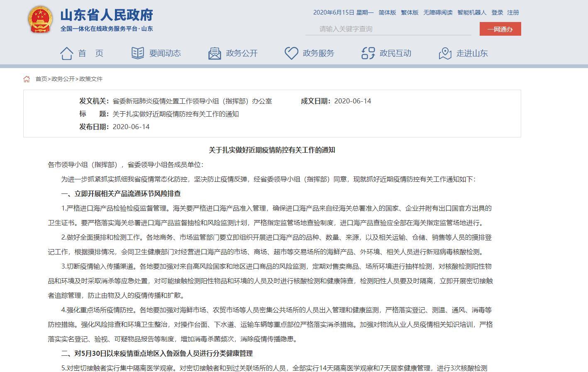Click the 登录 login link
Image resolution: width=588 pixels, height=372 pixels.
497,12
